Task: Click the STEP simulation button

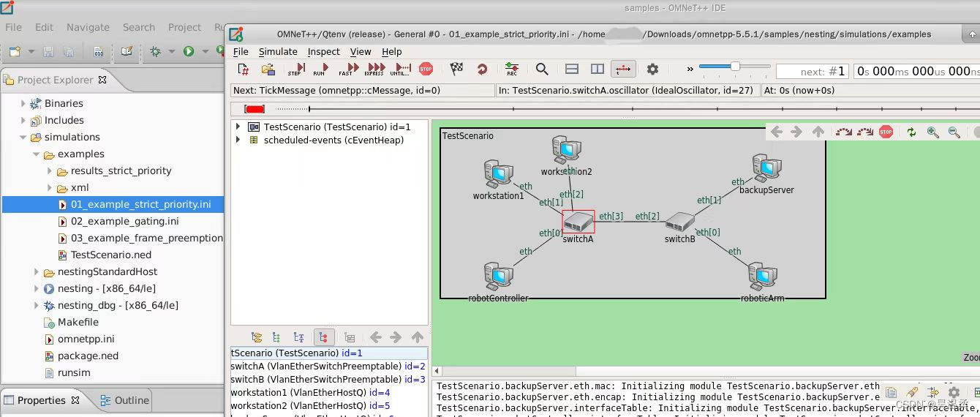Action: click(x=295, y=69)
